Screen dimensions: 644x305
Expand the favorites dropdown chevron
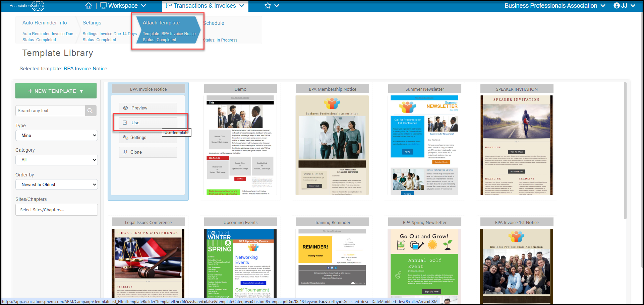(x=277, y=6)
